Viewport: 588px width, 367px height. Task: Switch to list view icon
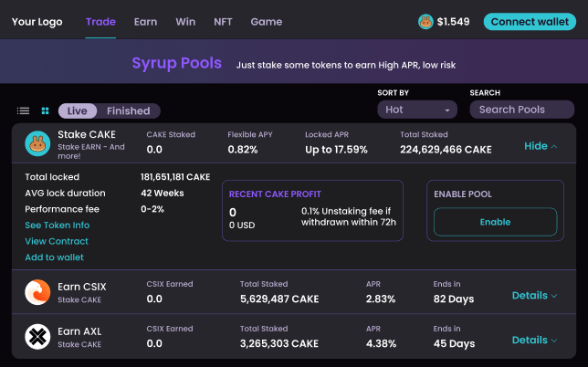[x=23, y=110]
